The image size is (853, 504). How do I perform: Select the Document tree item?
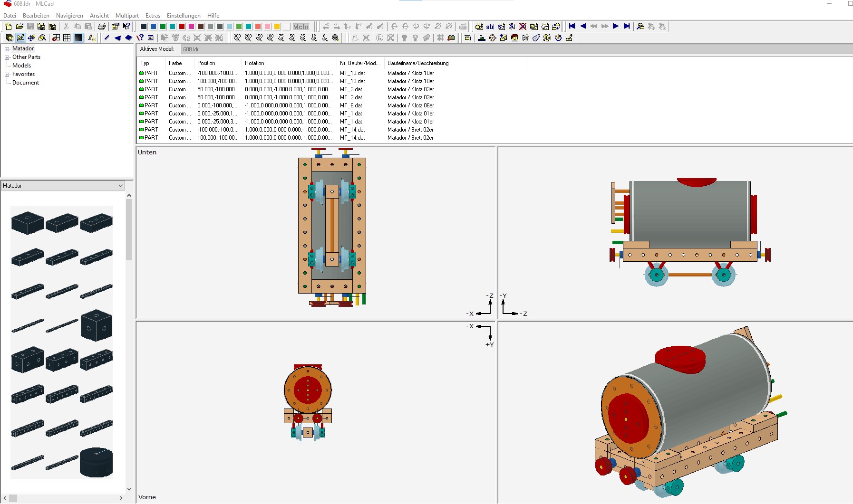[x=26, y=83]
